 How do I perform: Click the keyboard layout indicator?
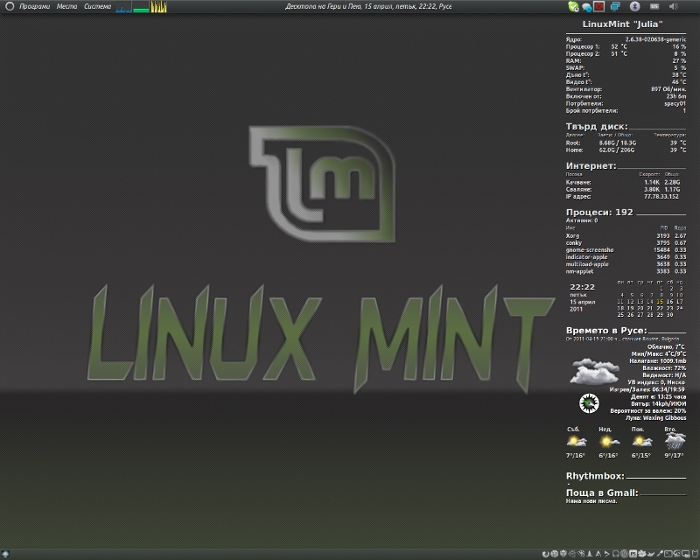(654, 6)
